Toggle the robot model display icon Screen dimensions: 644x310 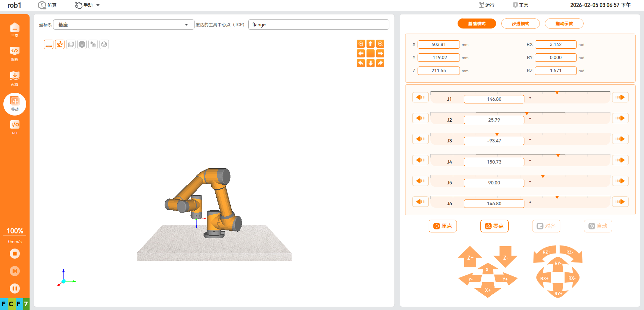coord(60,44)
